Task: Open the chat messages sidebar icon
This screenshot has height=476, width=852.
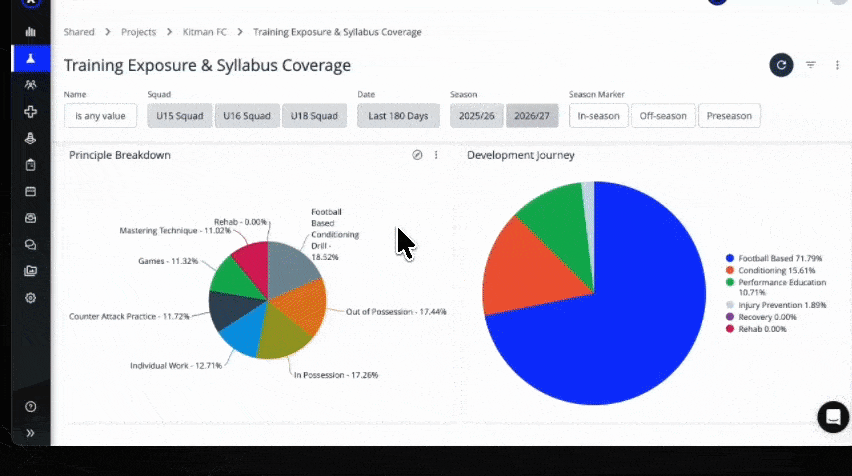Action: tap(30, 245)
